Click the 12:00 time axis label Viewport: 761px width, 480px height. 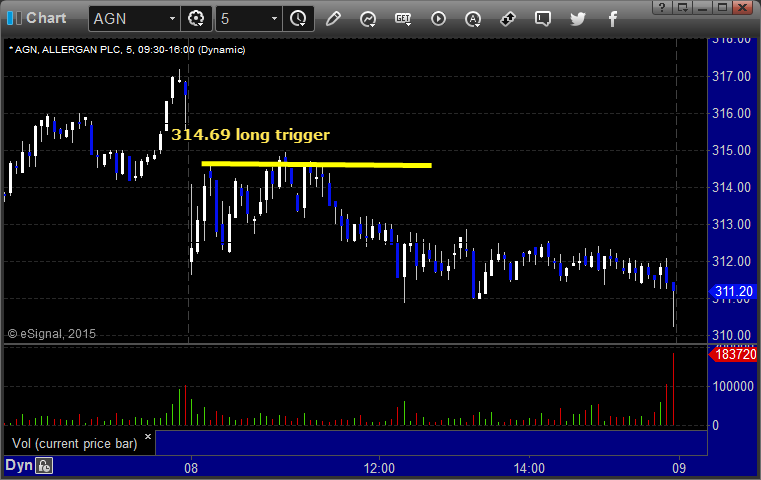point(379,468)
